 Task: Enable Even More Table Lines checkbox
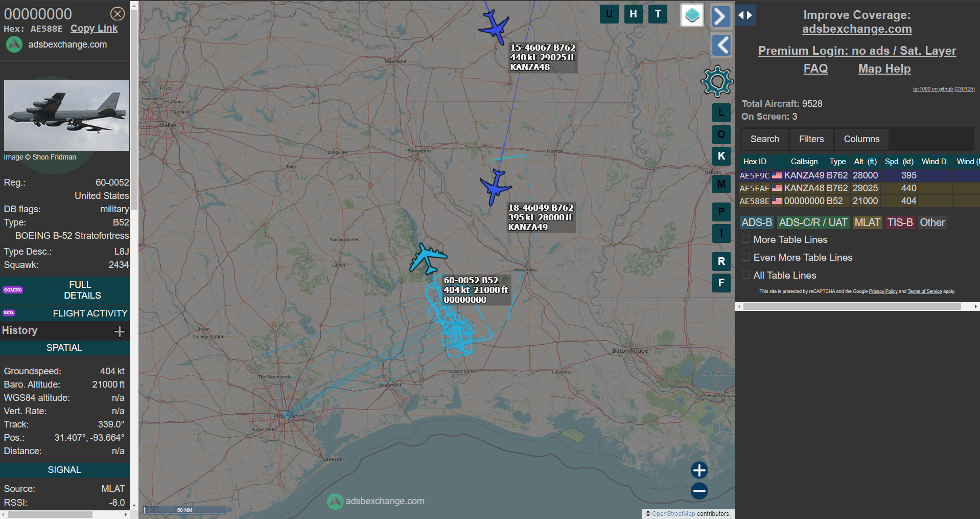(746, 257)
